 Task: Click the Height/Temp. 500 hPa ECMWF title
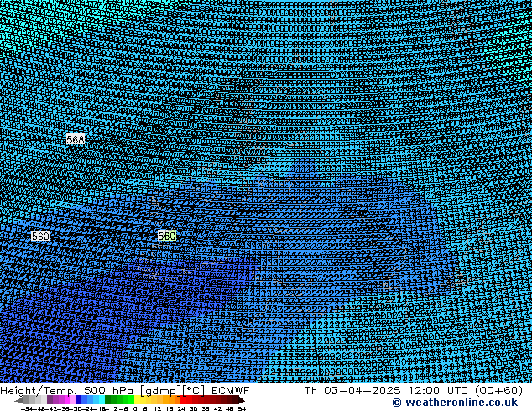point(124,391)
